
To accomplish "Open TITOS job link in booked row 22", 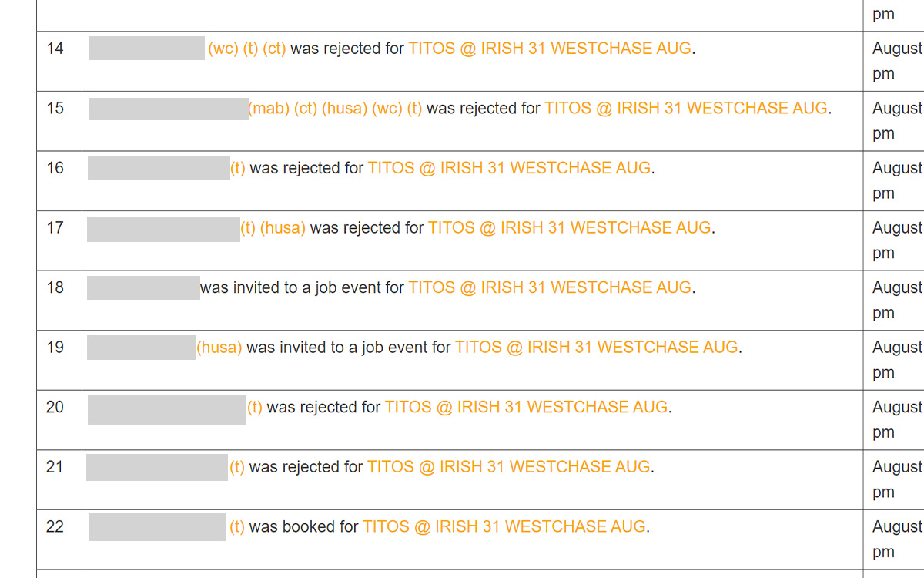I will click(x=504, y=527).
